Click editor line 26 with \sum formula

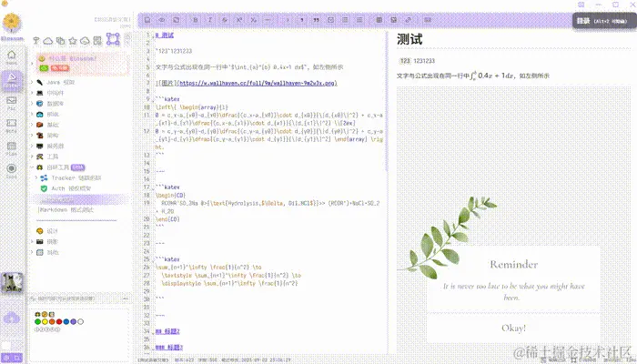click(x=208, y=268)
